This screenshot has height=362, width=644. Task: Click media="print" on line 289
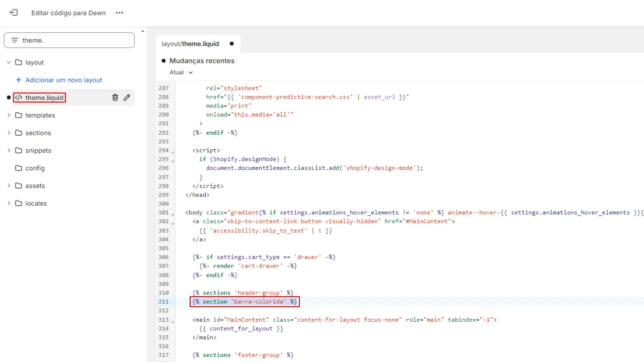pos(229,106)
